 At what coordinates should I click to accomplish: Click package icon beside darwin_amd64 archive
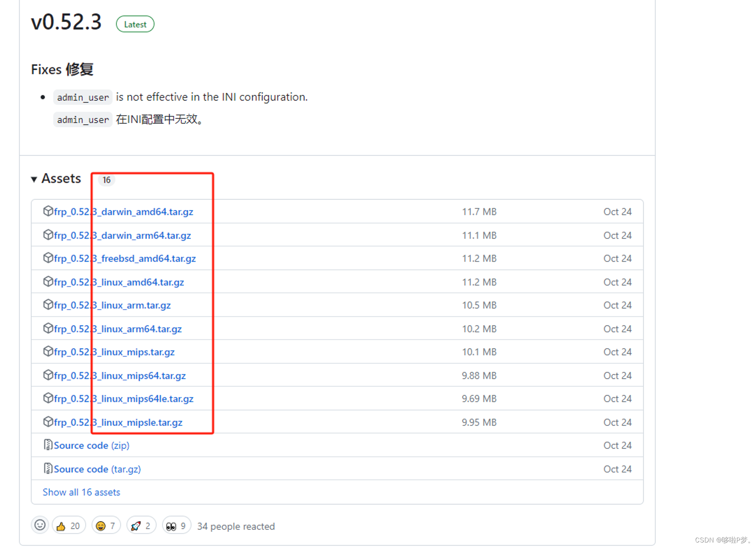pos(48,211)
